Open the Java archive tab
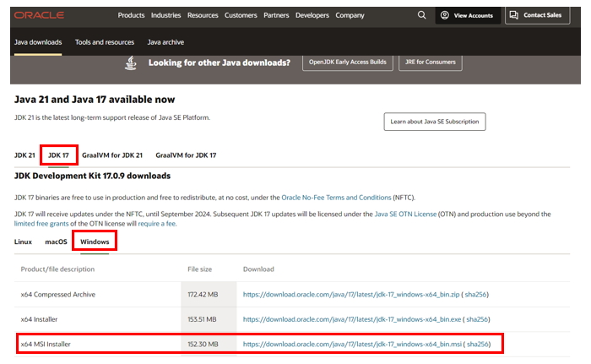 pos(165,42)
